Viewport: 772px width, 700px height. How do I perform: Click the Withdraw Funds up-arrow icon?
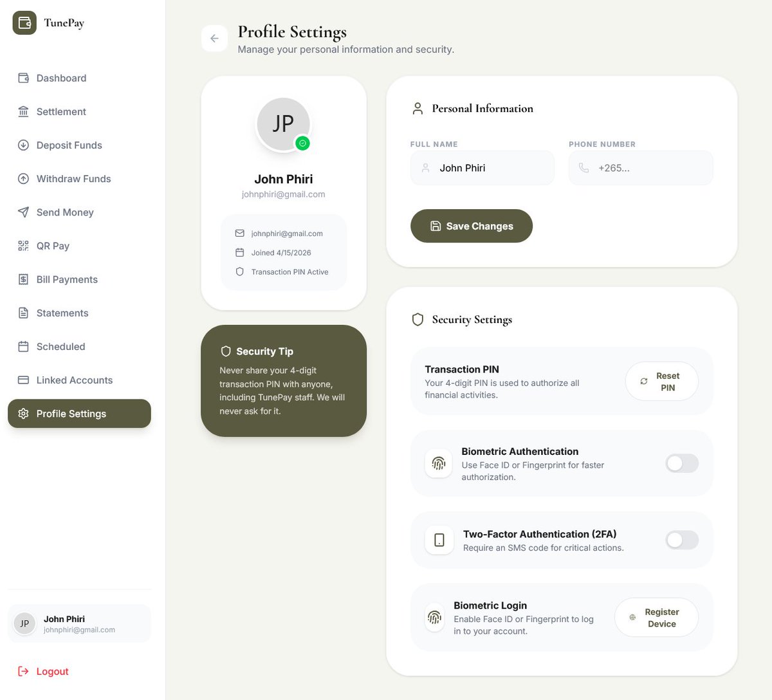point(23,178)
